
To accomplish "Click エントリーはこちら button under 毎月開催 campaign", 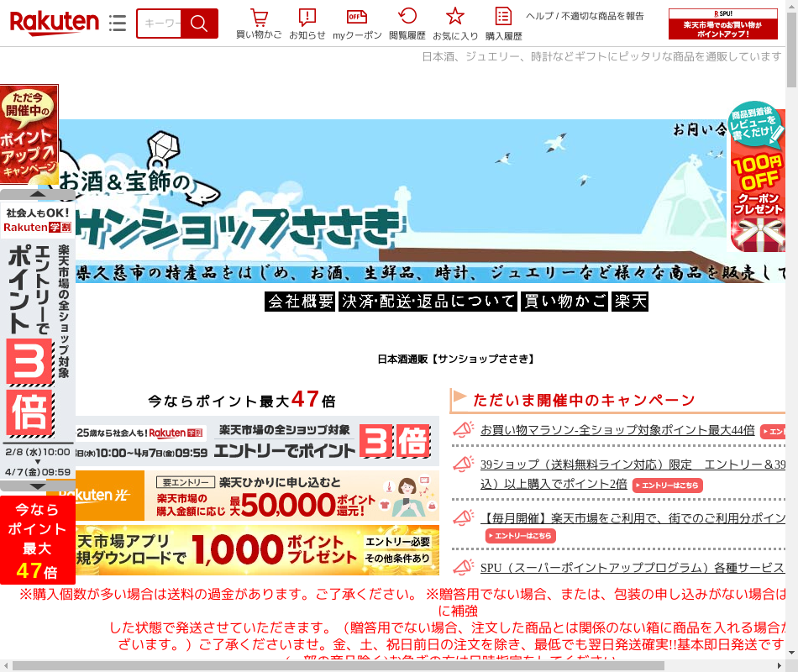I will point(521,536).
